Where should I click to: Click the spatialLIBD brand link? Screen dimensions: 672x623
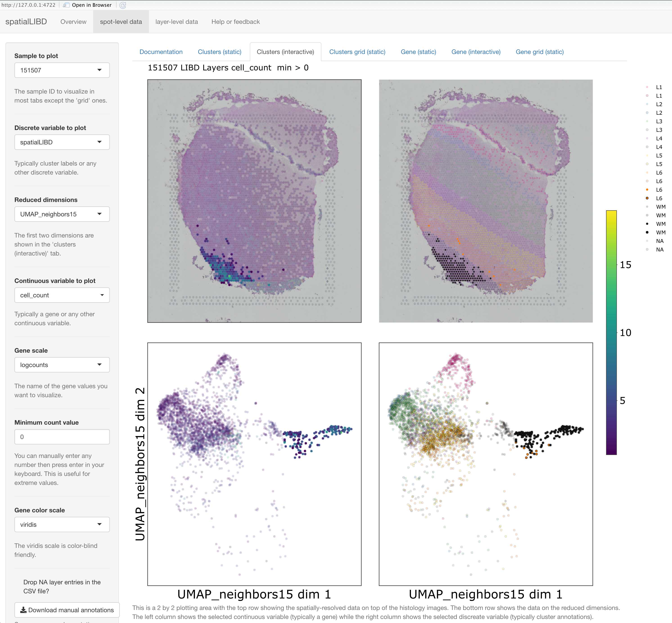tap(26, 22)
